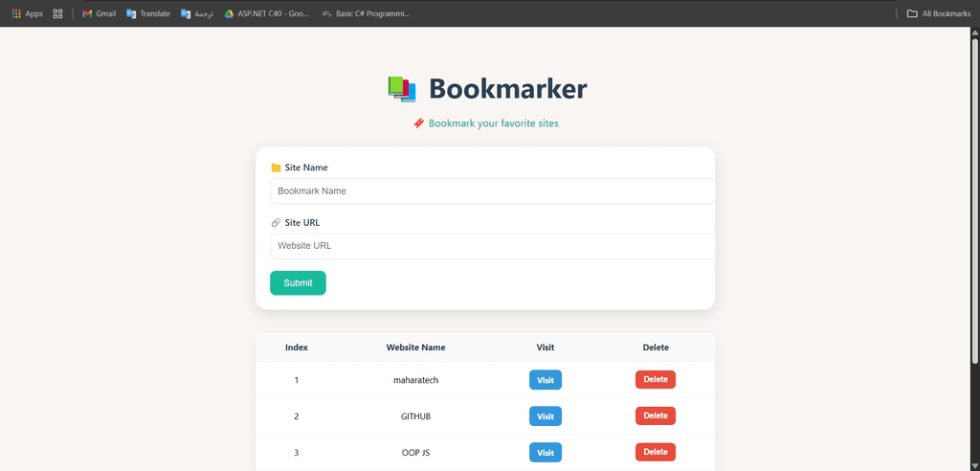This screenshot has height=471, width=980.
Task: Delete the OOP JS bookmark
Action: (656, 452)
